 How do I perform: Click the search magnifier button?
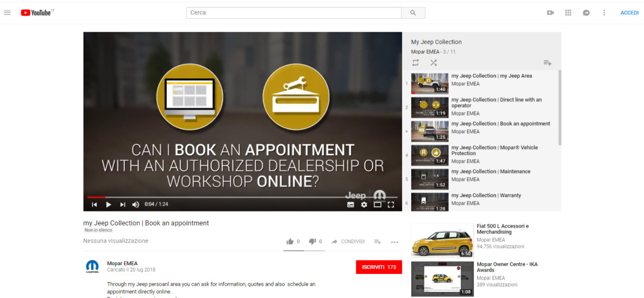[x=413, y=13]
